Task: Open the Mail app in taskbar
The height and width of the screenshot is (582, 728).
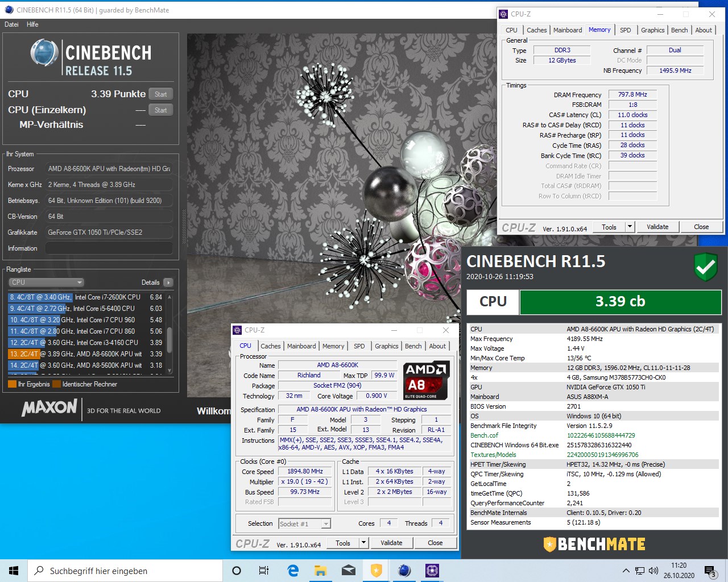Action: [349, 571]
